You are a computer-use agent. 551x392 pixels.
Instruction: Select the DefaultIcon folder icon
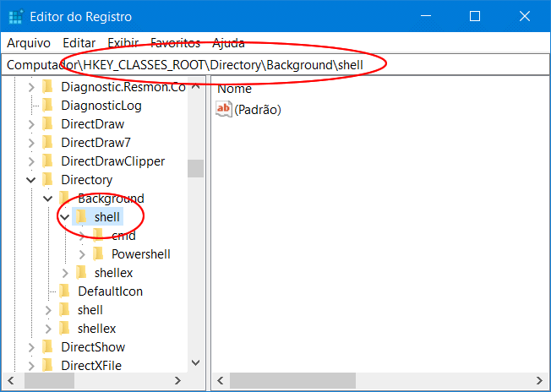[x=65, y=291]
